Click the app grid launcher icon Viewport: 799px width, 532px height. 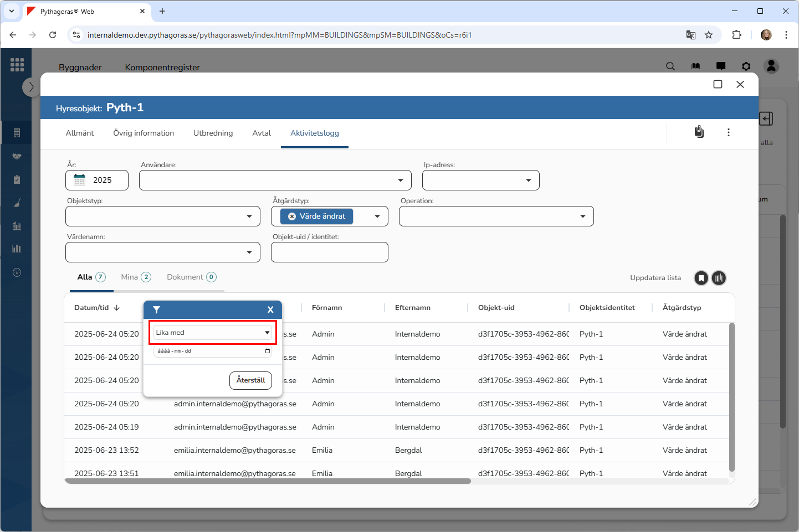click(17, 65)
